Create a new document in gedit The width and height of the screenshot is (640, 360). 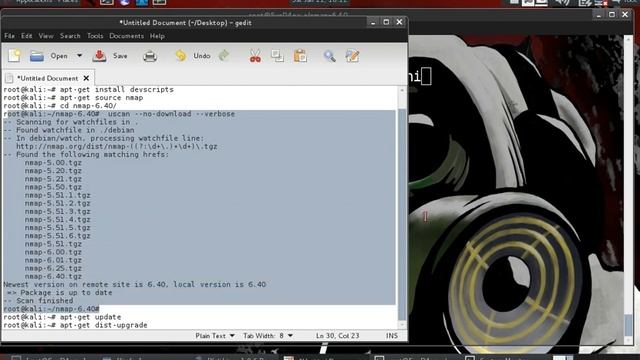14,56
